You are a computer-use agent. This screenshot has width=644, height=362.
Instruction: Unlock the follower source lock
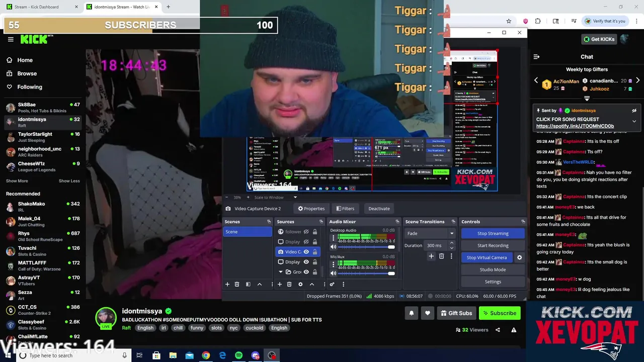coord(315,232)
